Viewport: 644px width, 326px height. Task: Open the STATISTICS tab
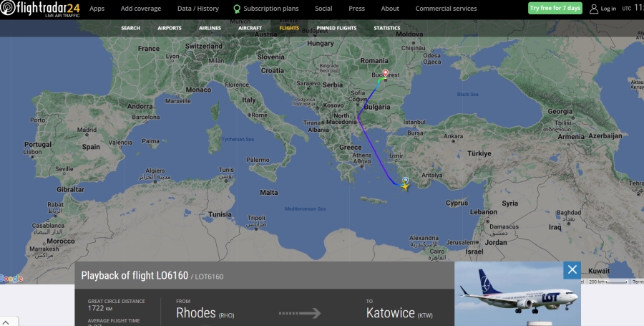pyautogui.click(x=387, y=28)
